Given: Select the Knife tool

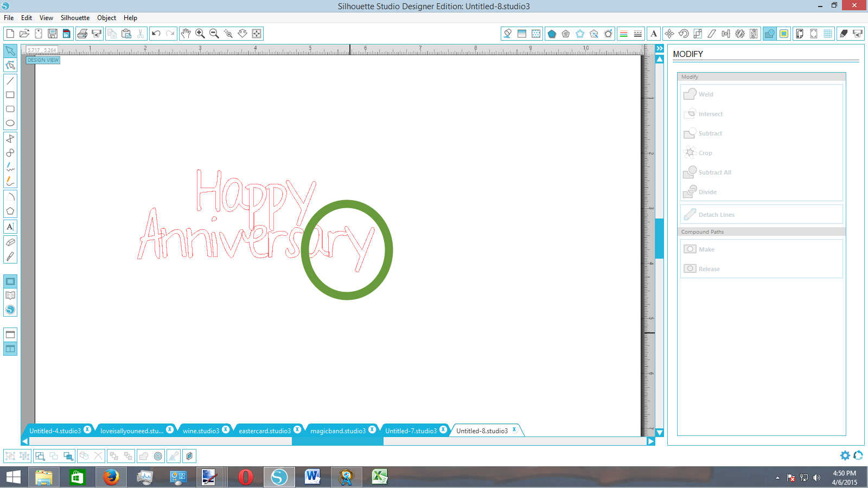Looking at the screenshot, I should tap(10, 256).
